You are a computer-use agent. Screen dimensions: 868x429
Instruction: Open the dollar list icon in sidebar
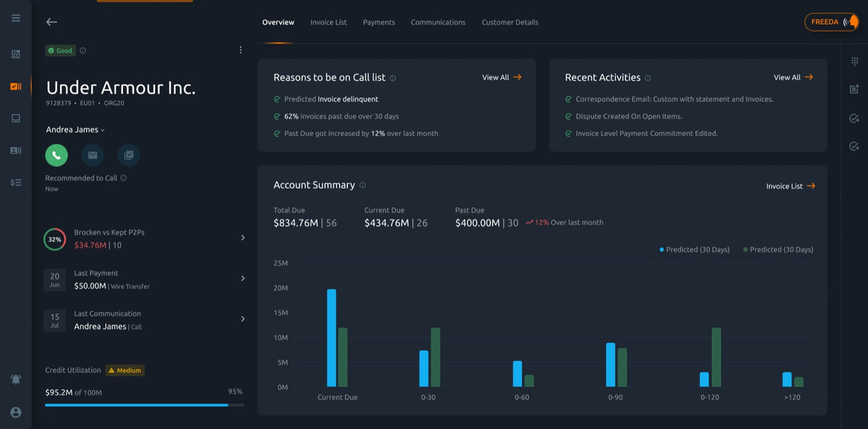tap(16, 182)
